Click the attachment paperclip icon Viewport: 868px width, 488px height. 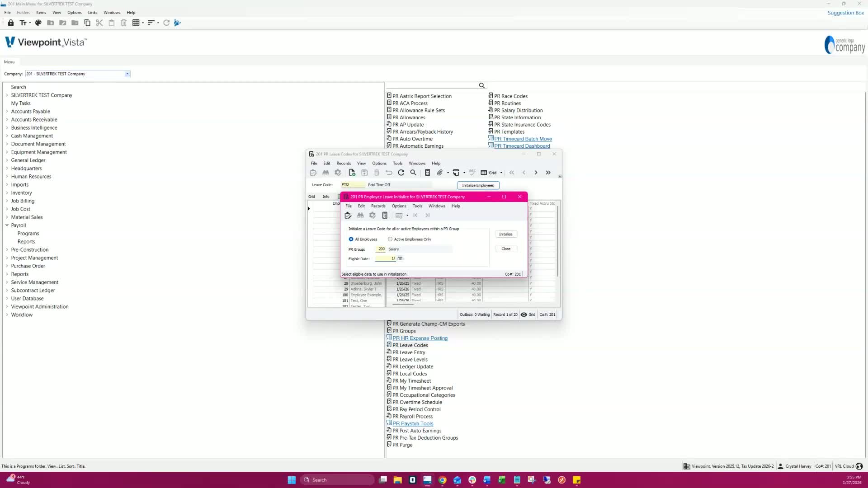coord(439,173)
